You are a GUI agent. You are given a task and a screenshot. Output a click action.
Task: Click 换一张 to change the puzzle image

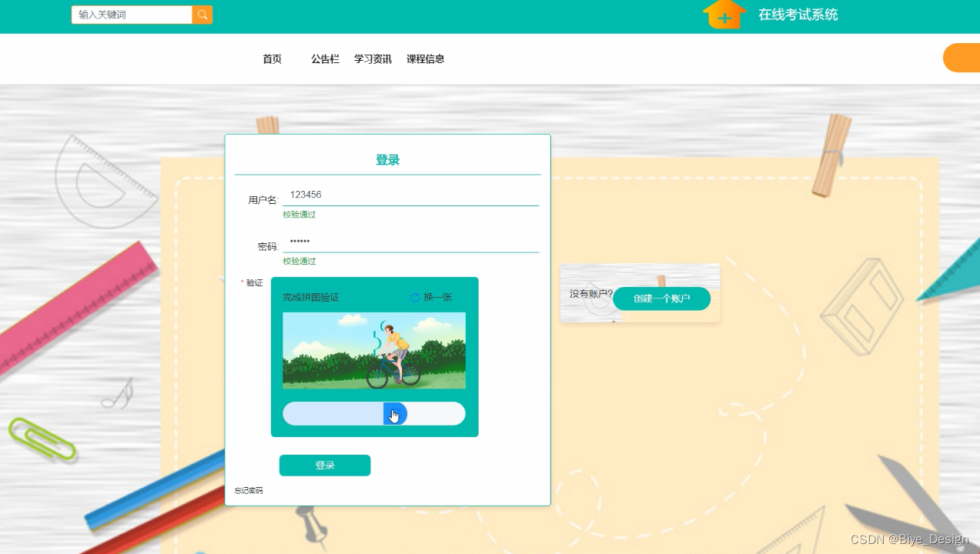pyautogui.click(x=437, y=298)
